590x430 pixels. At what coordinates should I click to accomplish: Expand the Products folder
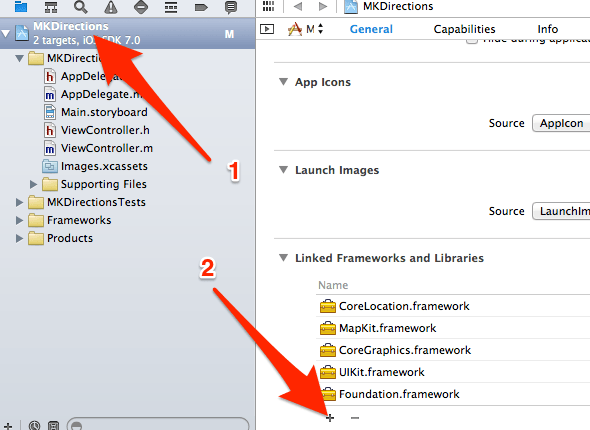point(19,238)
